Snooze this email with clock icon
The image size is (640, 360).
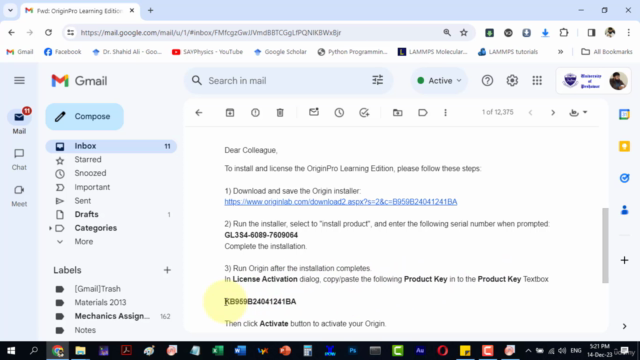339,113
